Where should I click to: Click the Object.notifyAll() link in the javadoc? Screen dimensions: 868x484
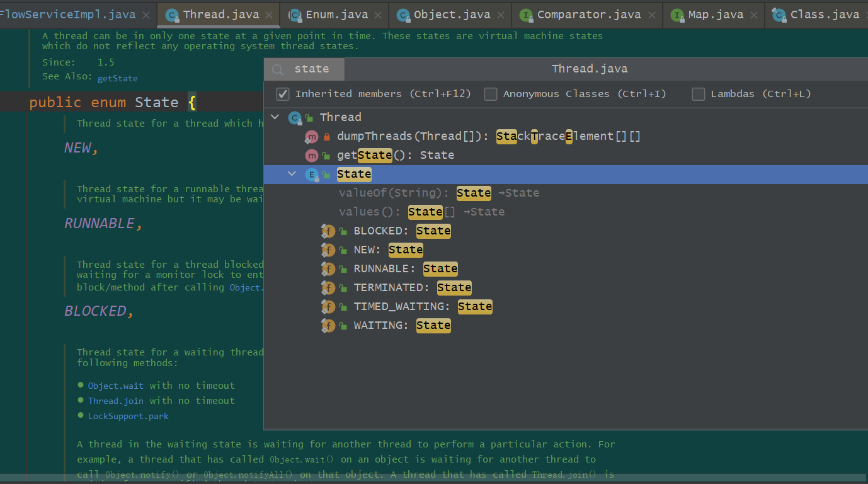tap(249, 475)
